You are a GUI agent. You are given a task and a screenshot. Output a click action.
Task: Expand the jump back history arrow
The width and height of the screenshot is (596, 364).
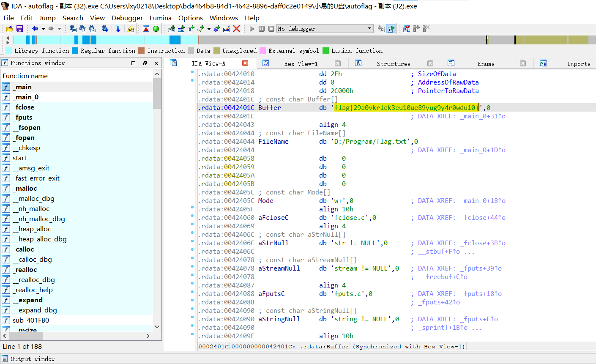[x=43, y=29]
